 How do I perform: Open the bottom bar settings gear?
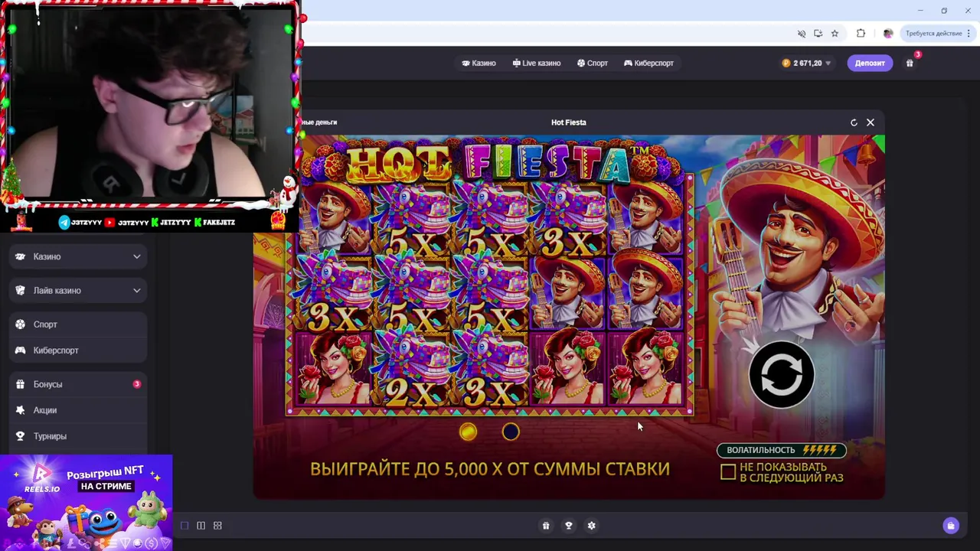point(591,526)
